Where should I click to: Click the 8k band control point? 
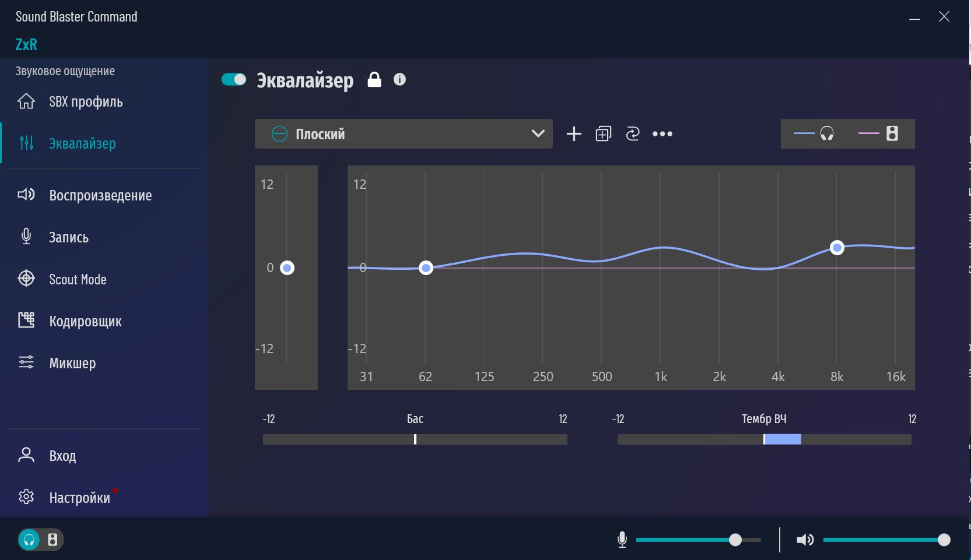coord(837,248)
